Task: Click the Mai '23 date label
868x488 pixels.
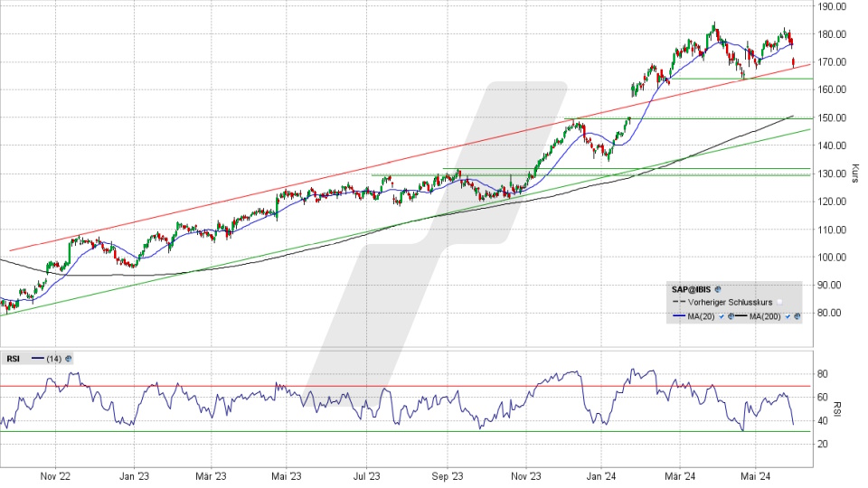Action: pos(287,476)
